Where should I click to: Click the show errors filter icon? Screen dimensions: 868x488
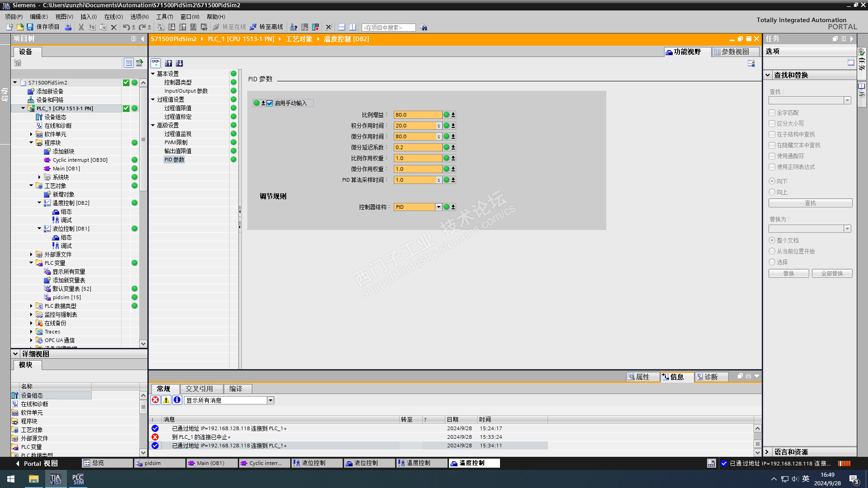click(x=156, y=400)
